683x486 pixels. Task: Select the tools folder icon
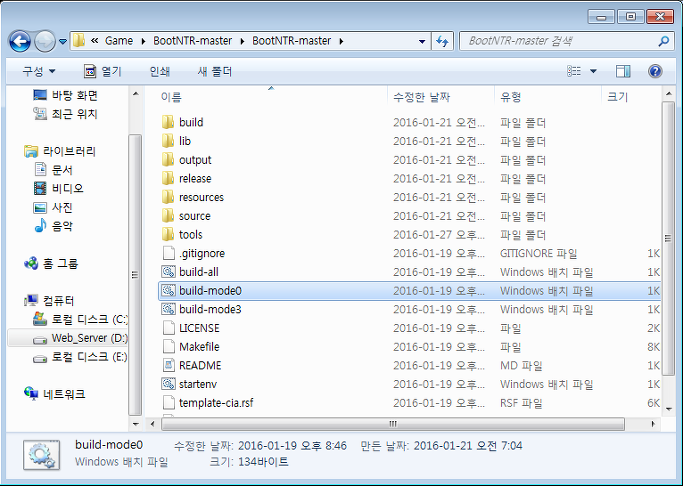pos(168,235)
